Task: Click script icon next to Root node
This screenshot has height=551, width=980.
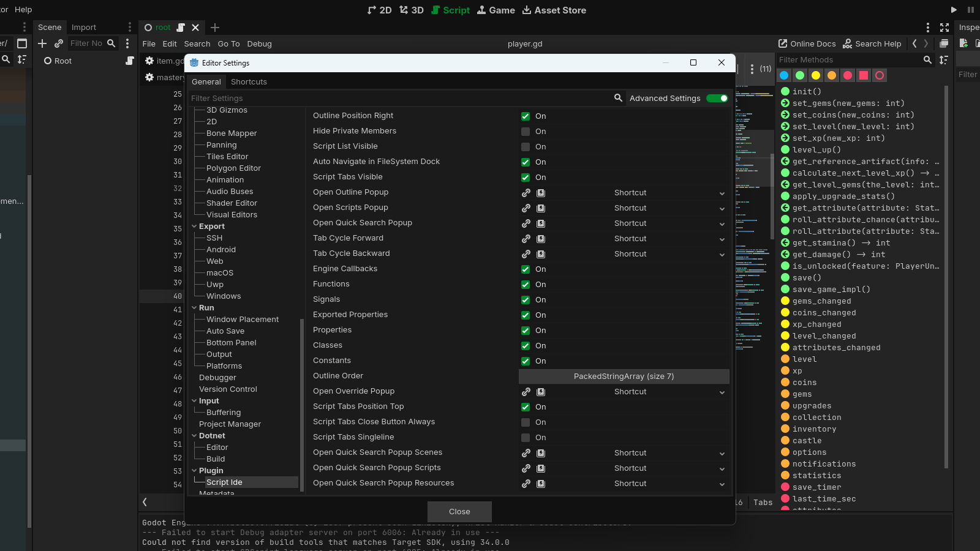Action: 130,61
